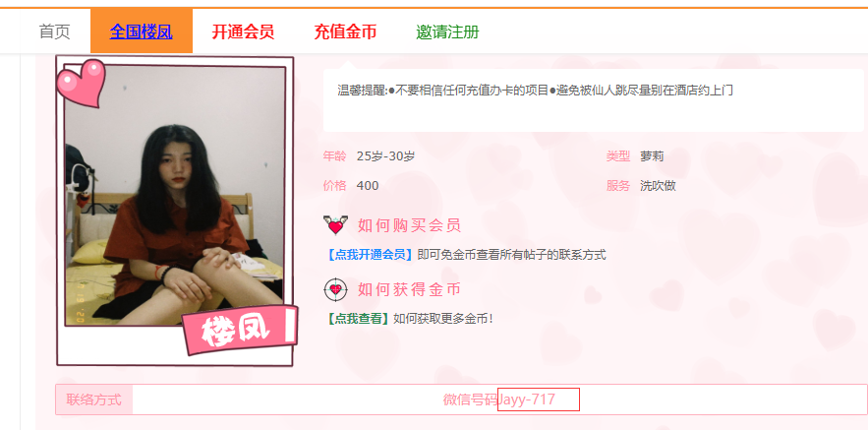
Task: Follow the 【点我开通会员】 link
Action: [370, 255]
